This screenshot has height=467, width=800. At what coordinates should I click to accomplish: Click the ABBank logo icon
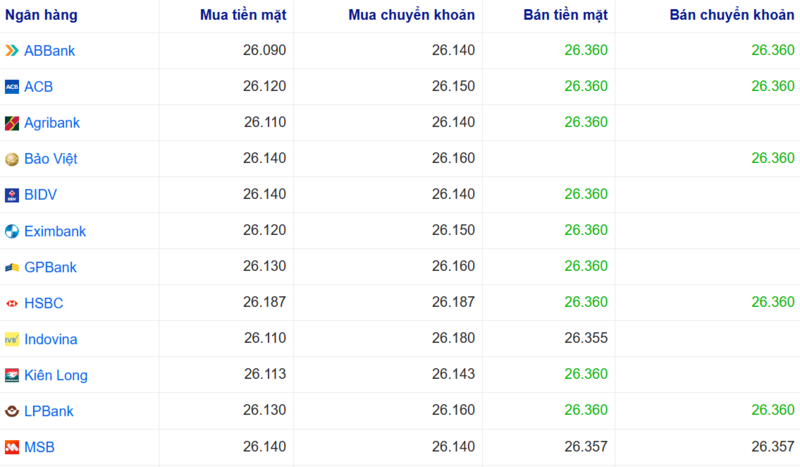point(12,51)
